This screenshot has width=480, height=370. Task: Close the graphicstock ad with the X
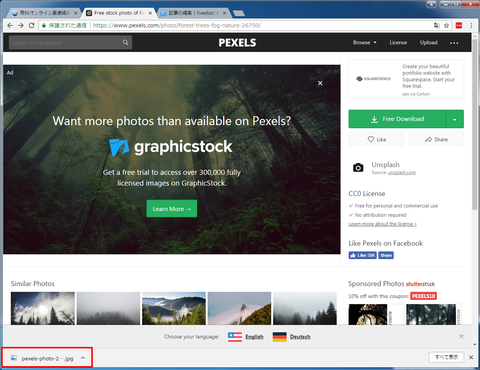point(320,83)
